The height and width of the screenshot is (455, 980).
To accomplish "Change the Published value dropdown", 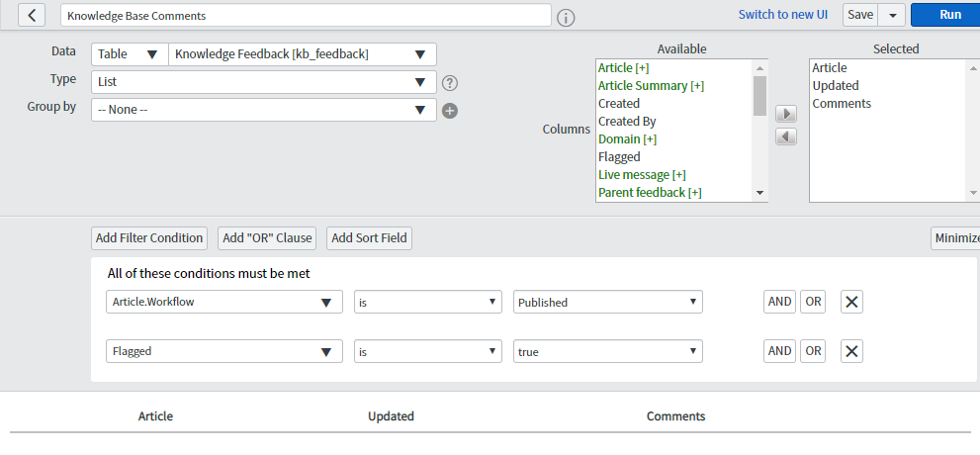I will pos(607,302).
